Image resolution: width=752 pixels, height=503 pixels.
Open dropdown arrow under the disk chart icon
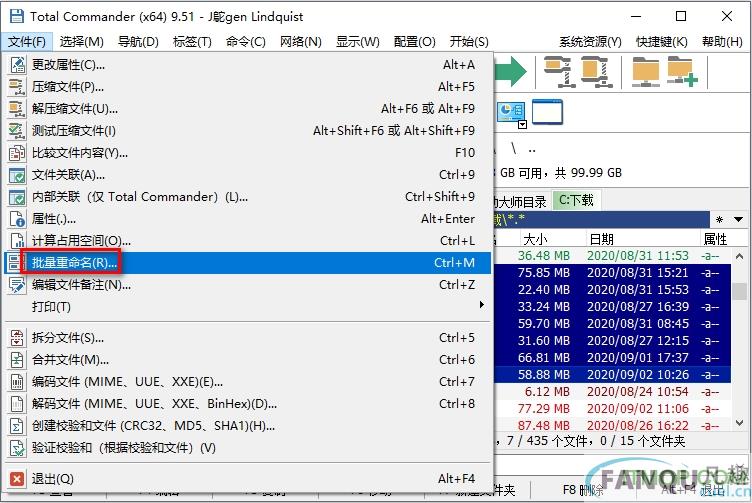point(522,125)
